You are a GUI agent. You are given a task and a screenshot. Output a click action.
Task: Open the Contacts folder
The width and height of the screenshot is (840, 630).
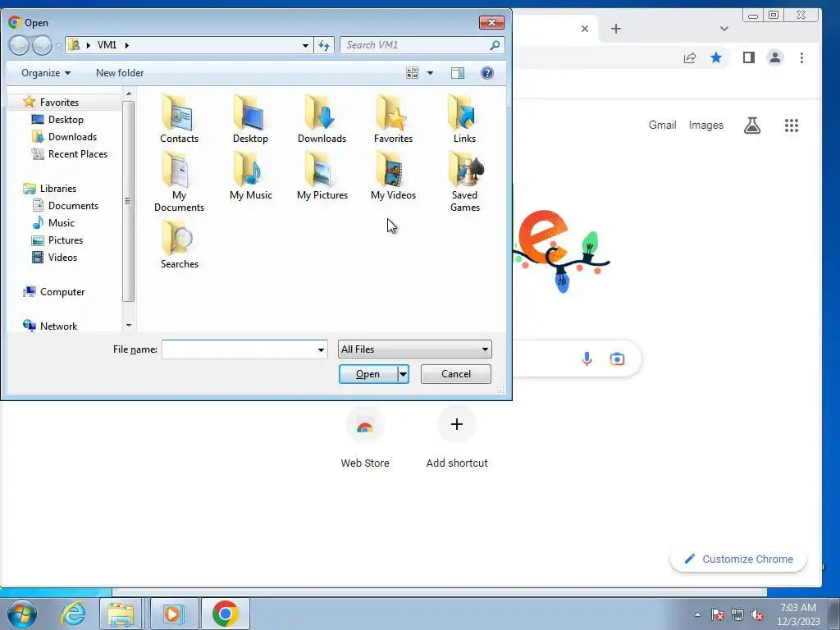tap(179, 118)
